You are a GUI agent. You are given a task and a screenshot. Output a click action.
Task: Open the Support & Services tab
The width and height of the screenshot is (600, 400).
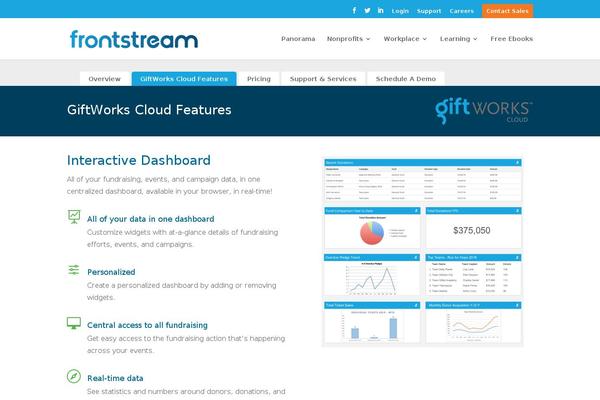[x=323, y=79]
